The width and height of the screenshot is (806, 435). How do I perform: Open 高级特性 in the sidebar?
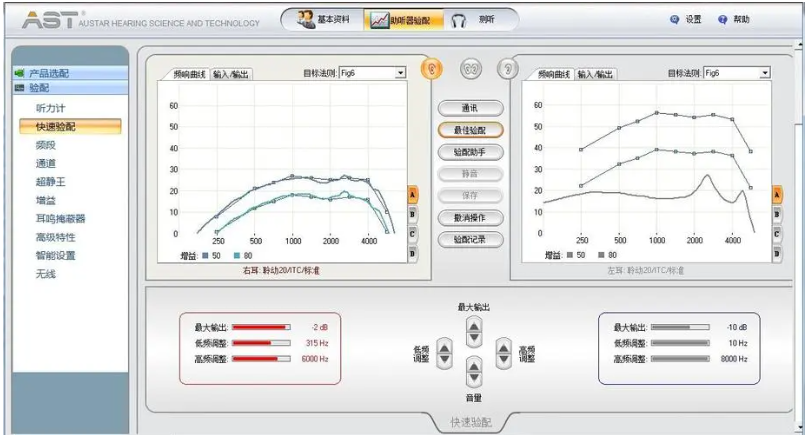pyautogui.click(x=55, y=237)
